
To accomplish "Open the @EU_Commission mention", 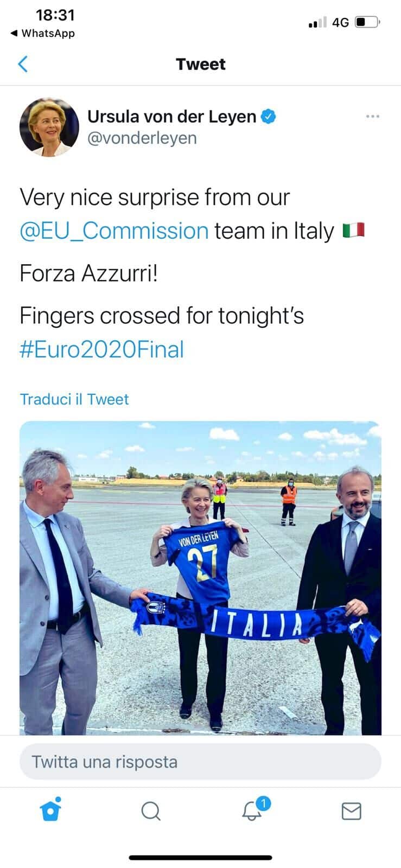I will 114,231.
